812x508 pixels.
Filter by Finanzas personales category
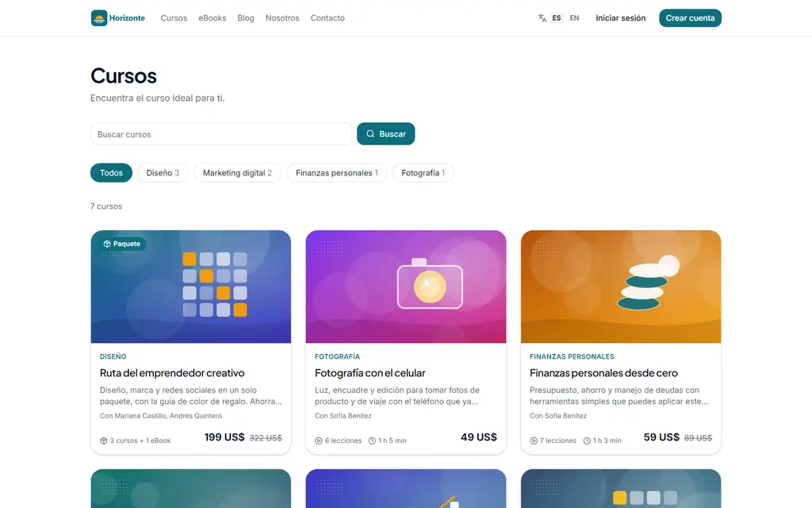coord(336,172)
